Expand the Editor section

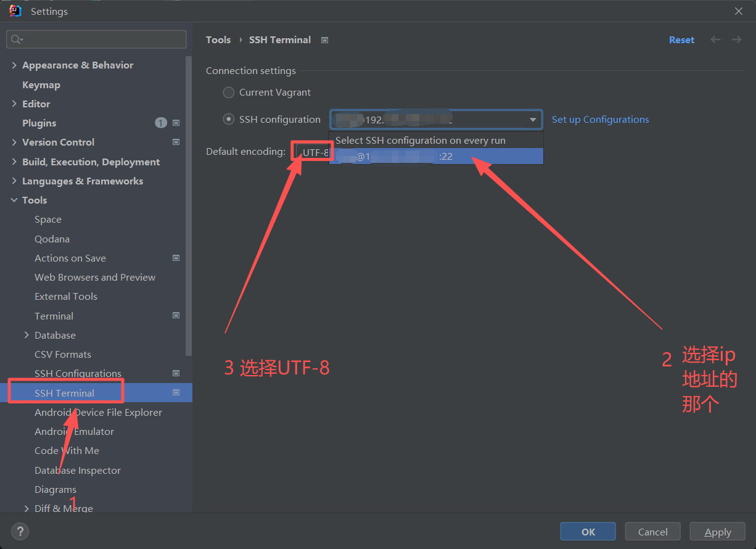click(x=14, y=104)
